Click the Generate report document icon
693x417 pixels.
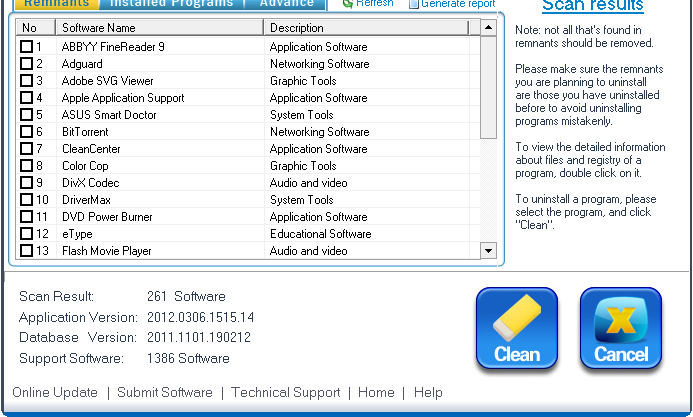[413, 4]
